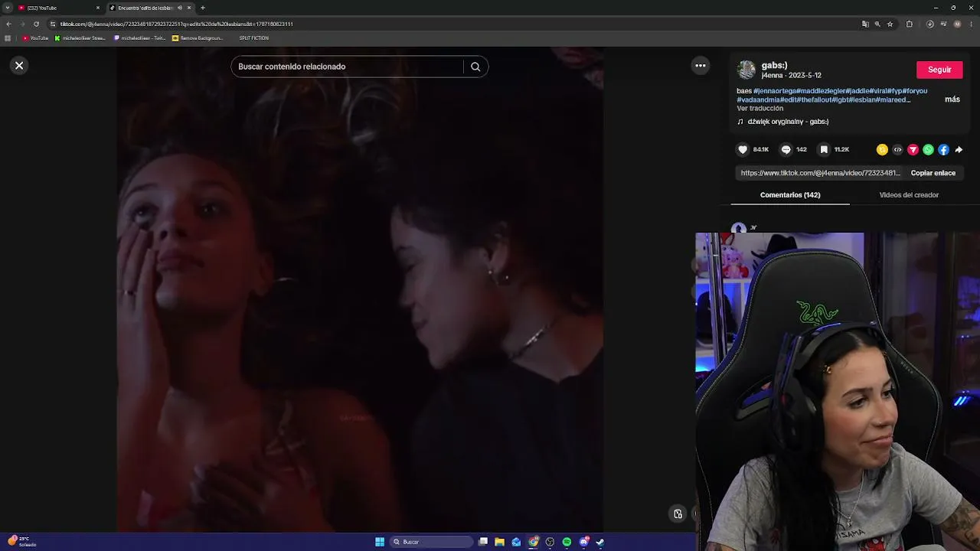Switch to the 'Comentarios (142)' tab
Image resolution: width=980 pixels, height=551 pixels.
(790, 195)
